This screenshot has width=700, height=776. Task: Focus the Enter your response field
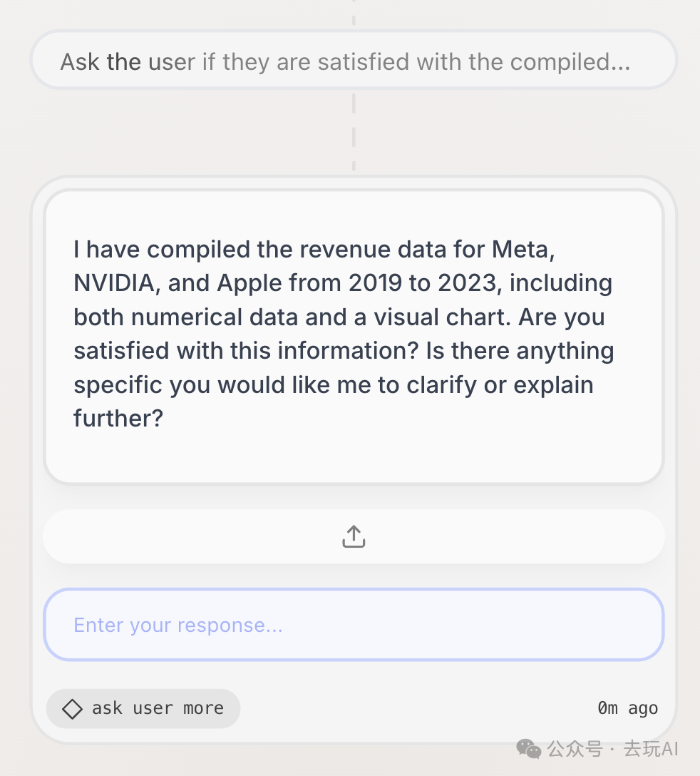tap(354, 625)
